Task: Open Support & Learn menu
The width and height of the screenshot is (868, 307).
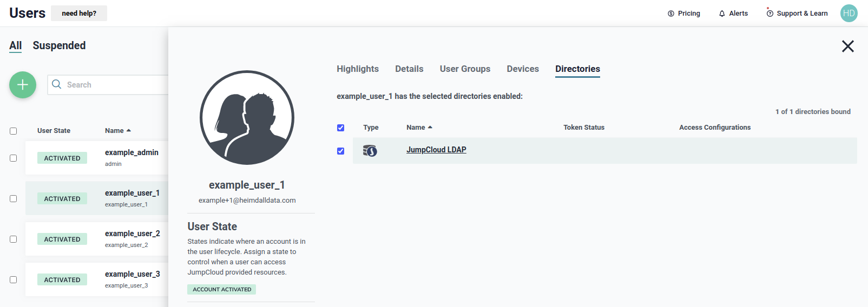Action: point(797,14)
